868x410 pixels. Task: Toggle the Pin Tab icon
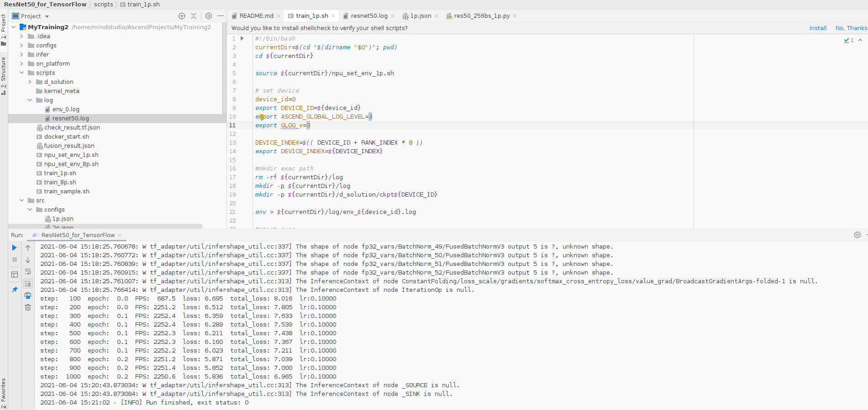(14, 290)
